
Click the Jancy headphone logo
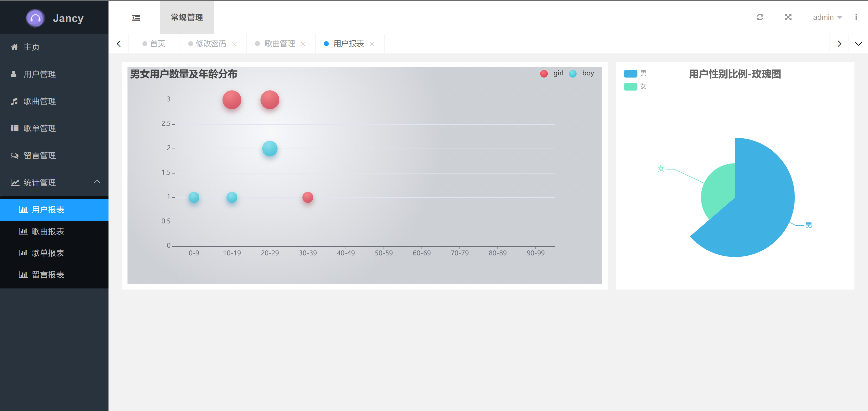(35, 18)
